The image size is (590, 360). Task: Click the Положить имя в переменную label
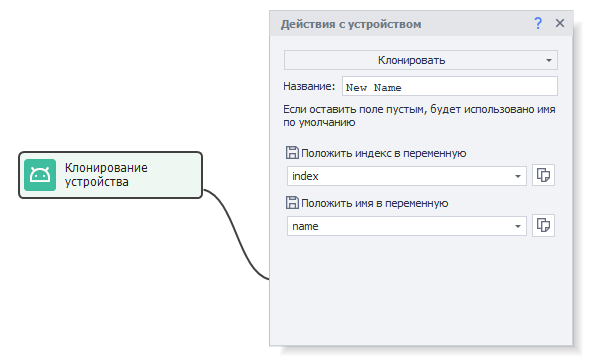375,204
